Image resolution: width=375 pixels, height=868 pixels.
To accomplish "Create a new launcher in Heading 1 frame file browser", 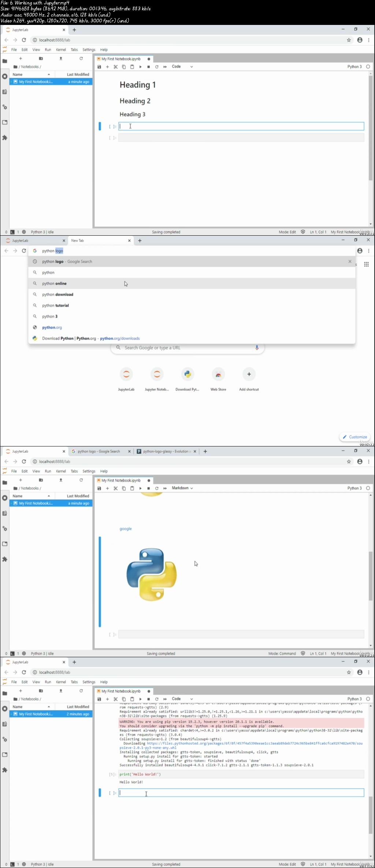I will pyautogui.click(x=21, y=59).
